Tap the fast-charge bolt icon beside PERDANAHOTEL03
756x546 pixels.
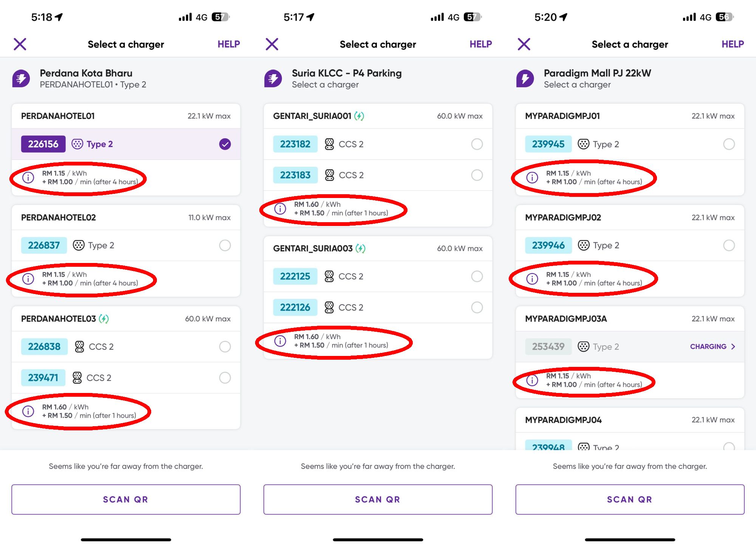pyautogui.click(x=104, y=319)
